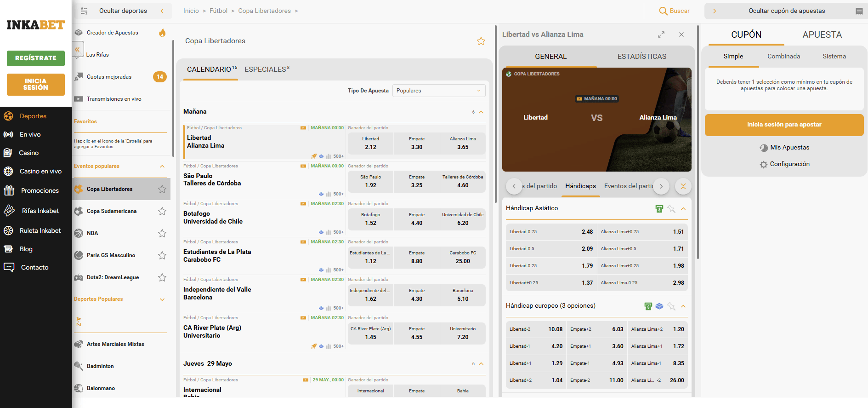Expand match panel to full view icon
The height and width of the screenshot is (408, 868).
coord(661,34)
